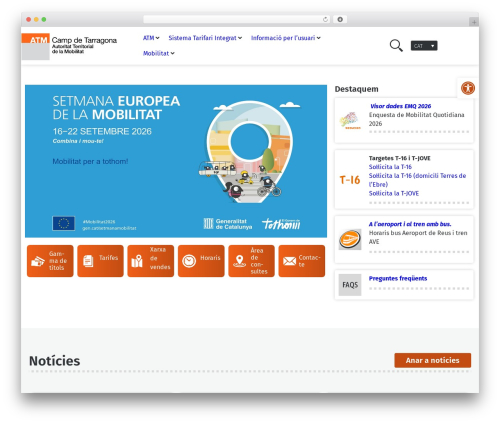
Task: Open the Àrea de consultes button
Action: pos(251,261)
